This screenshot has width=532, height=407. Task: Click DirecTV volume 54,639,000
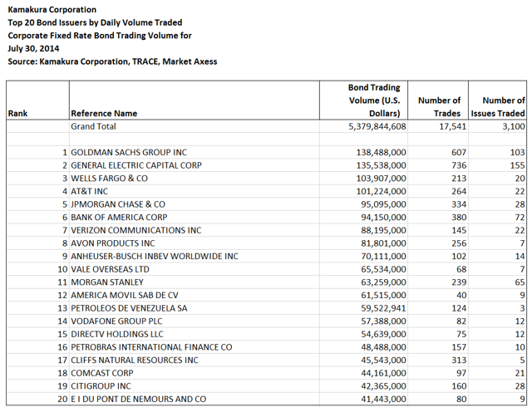383,334
